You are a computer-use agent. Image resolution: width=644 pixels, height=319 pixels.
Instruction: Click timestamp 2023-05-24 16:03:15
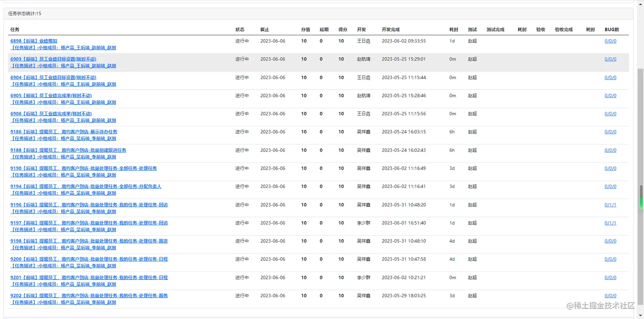404,132
